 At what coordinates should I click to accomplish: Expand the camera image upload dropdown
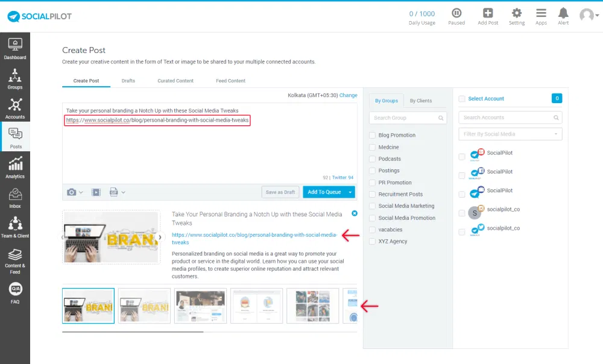75,192
